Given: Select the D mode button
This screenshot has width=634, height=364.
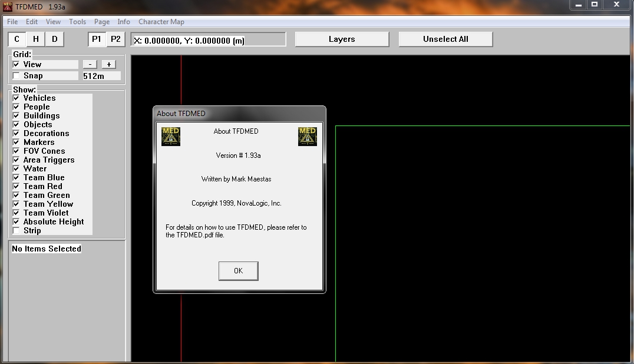Looking at the screenshot, I should (55, 39).
